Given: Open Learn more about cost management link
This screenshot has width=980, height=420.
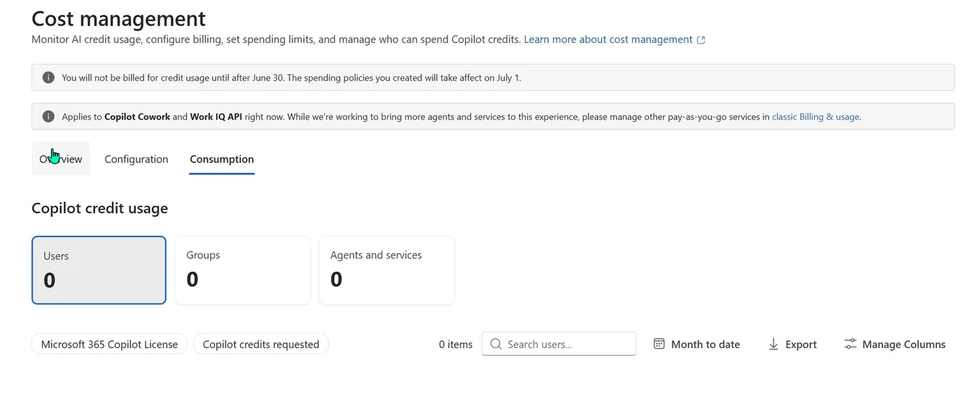Looking at the screenshot, I should (608, 39).
